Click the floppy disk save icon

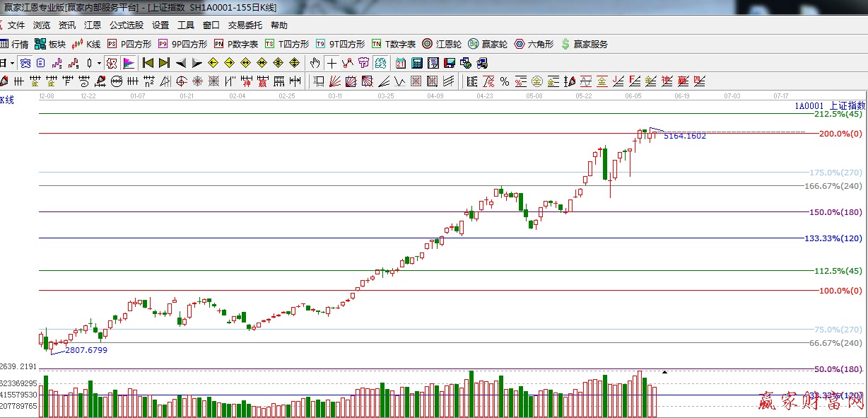[x=449, y=63]
